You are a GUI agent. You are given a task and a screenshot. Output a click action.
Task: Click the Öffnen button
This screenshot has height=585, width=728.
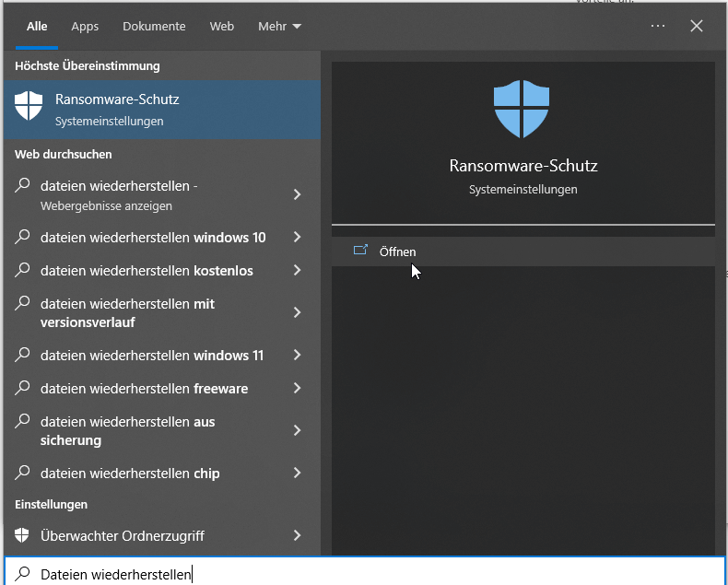(x=523, y=252)
